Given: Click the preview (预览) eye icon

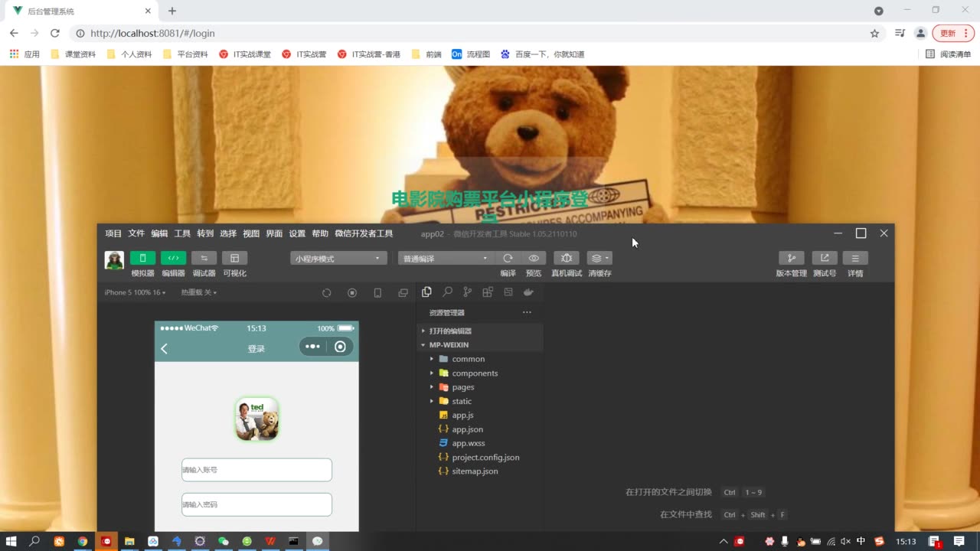Looking at the screenshot, I should 534,258.
